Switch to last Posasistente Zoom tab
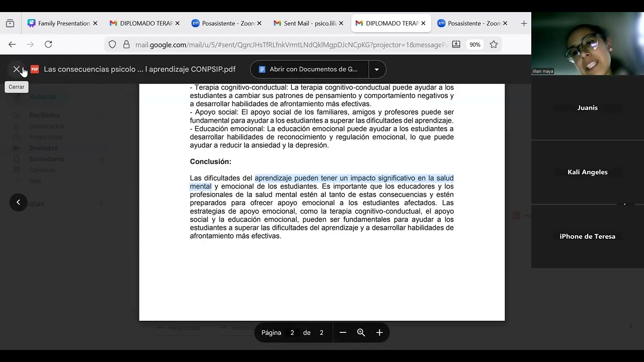The width and height of the screenshot is (644, 362). (473, 23)
